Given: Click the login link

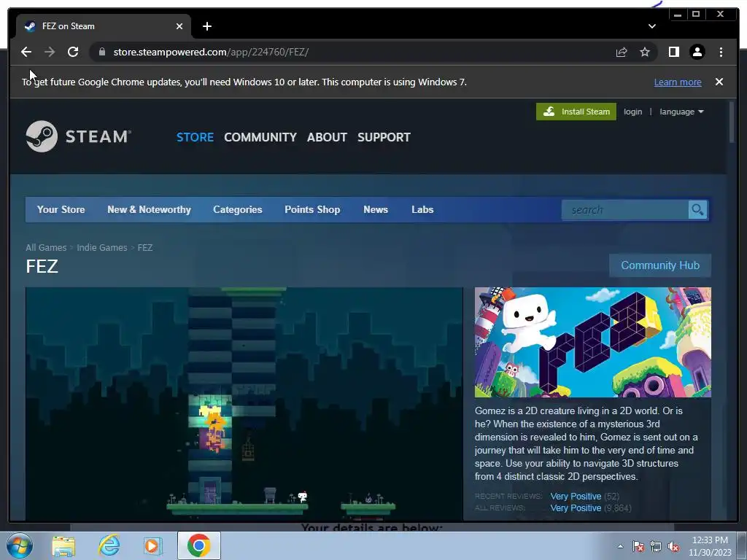Looking at the screenshot, I should pos(632,112).
